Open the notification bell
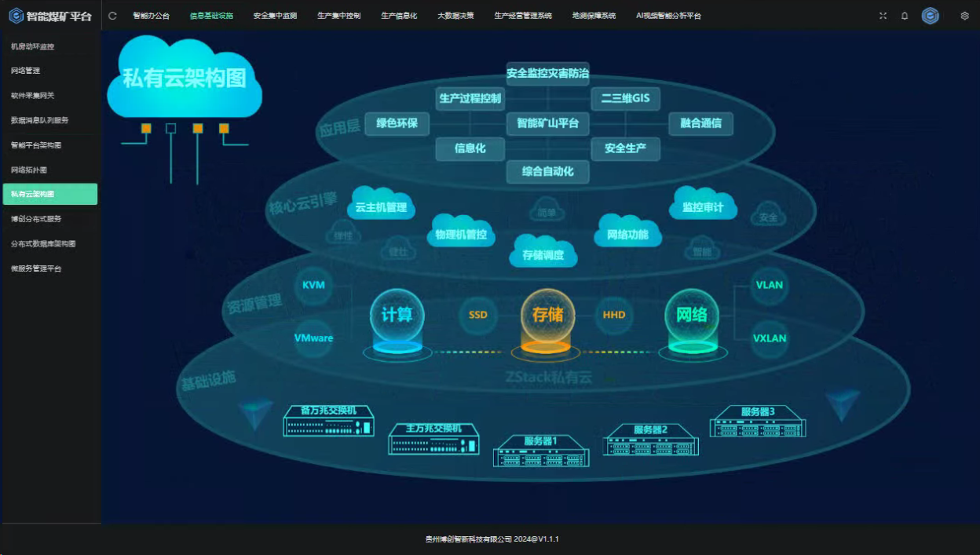980x555 pixels. [905, 16]
